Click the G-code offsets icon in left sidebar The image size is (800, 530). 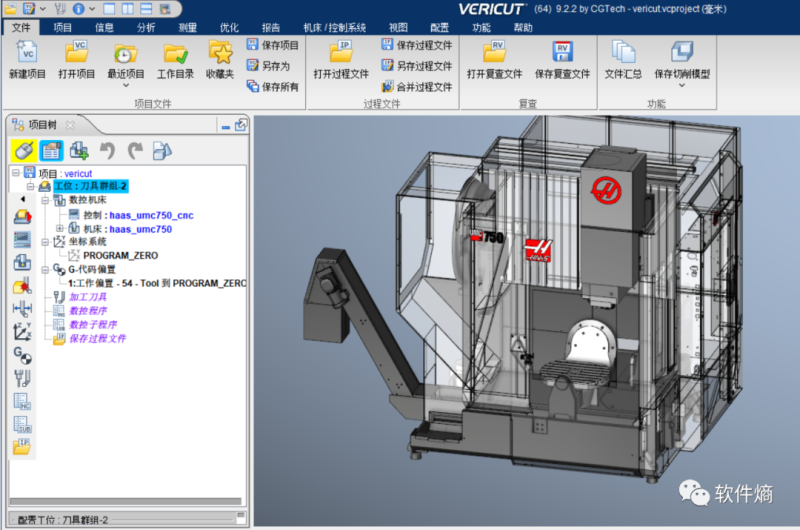click(x=22, y=355)
